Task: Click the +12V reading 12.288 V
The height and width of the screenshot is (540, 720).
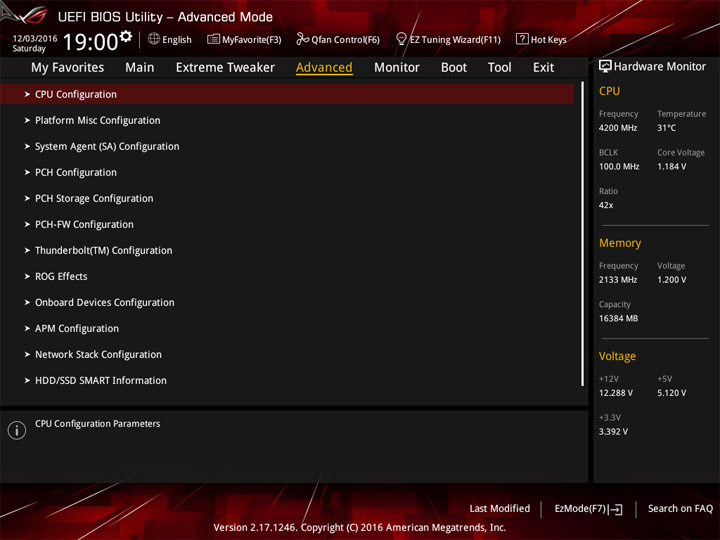Action: pos(615,393)
